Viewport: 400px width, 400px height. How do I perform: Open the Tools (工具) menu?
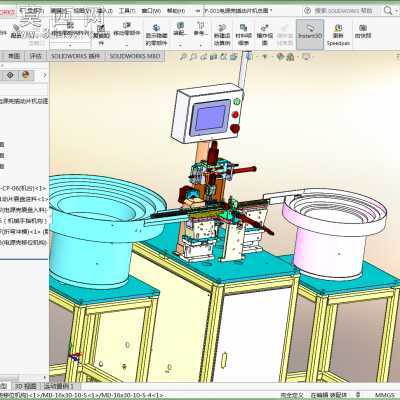click(x=127, y=11)
